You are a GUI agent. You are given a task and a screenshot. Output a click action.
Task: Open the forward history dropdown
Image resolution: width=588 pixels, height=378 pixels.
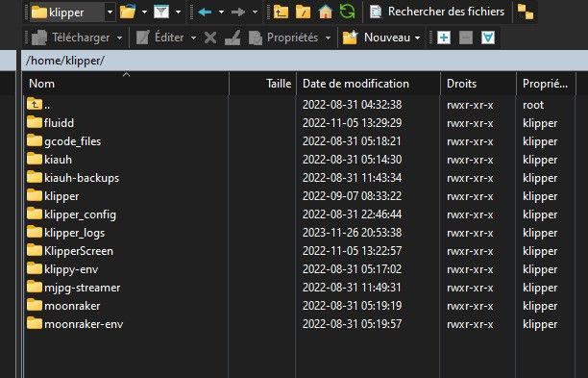click(255, 13)
